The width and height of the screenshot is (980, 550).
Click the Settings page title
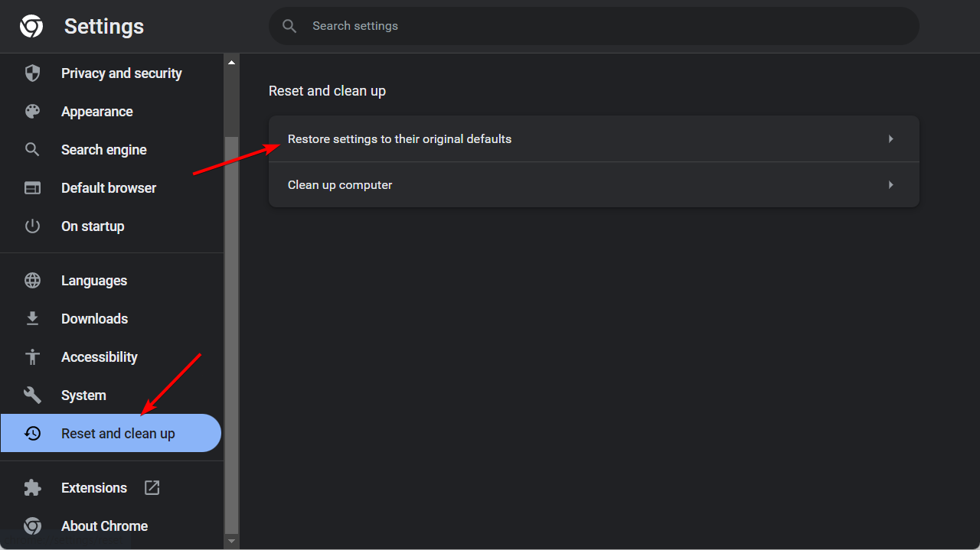point(104,27)
